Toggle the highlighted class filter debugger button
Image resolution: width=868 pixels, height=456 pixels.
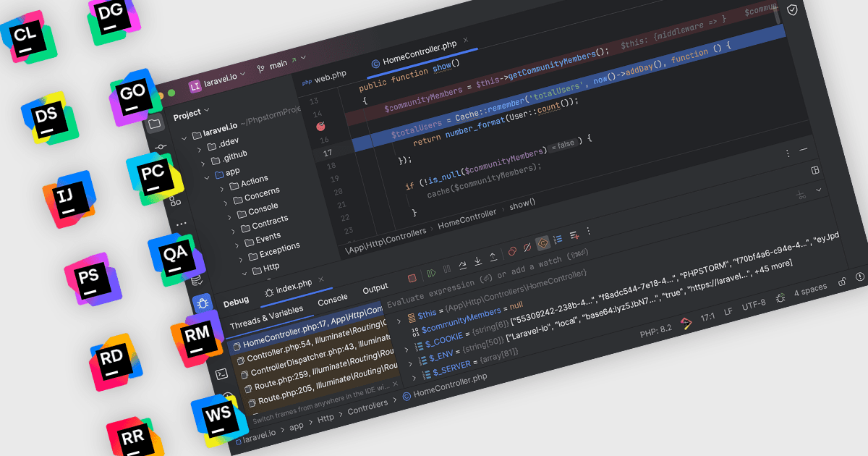click(542, 243)
